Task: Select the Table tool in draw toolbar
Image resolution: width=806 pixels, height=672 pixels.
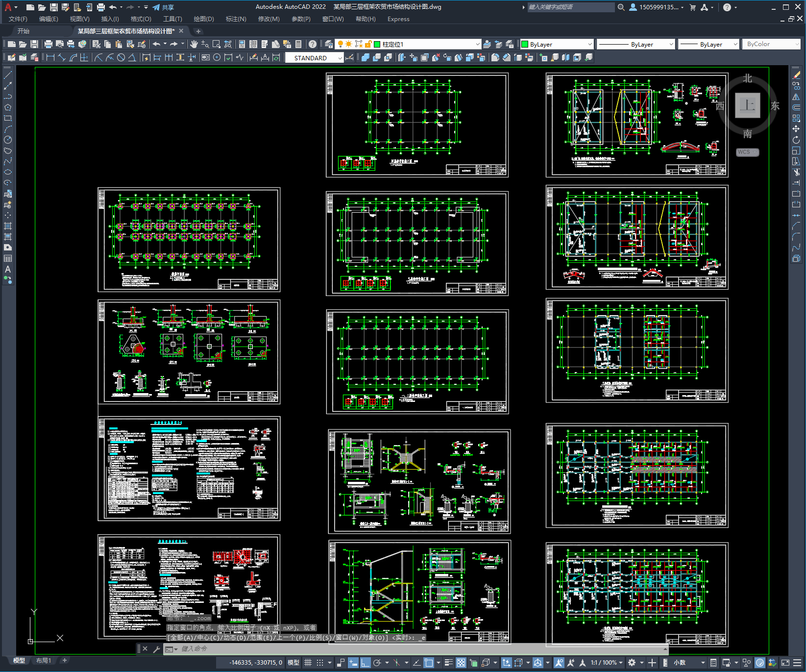Action: coord(8,258)
